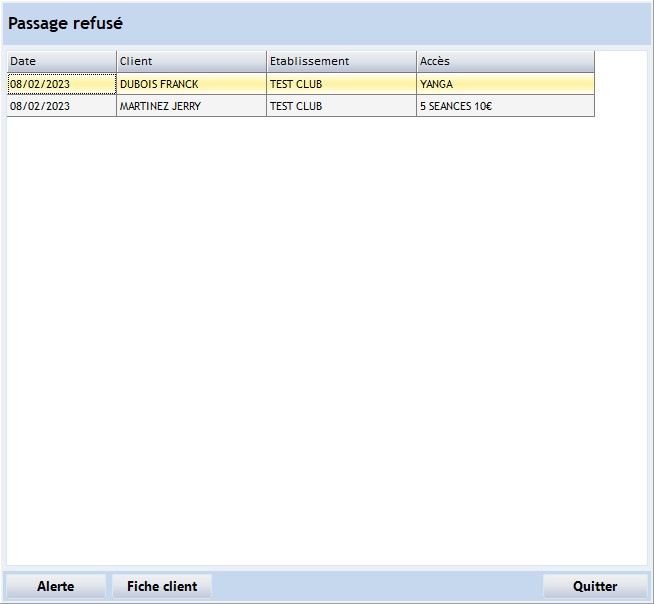Click the Passage refusé title text
654x604 pixels.
[66, 23]
